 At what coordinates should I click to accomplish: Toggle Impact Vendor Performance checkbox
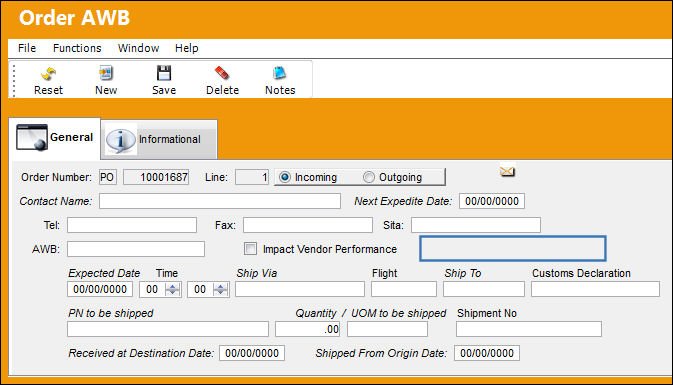tap(250, 249)
